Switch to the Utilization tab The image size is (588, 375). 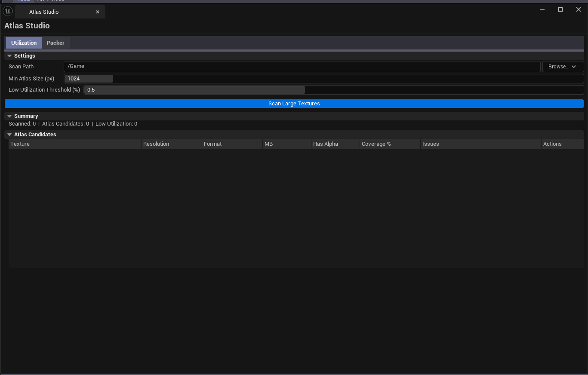click(24, 43)
